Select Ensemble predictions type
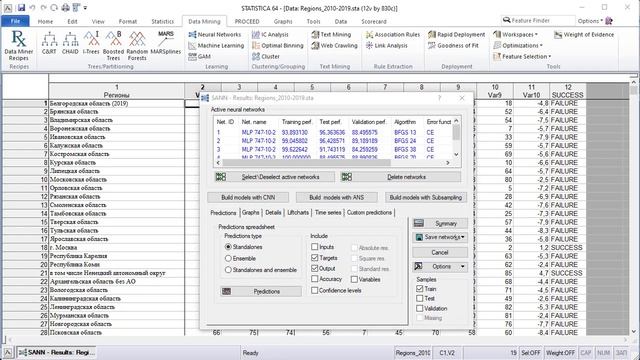Screen dimensions: 640x360 pos(240,258)
